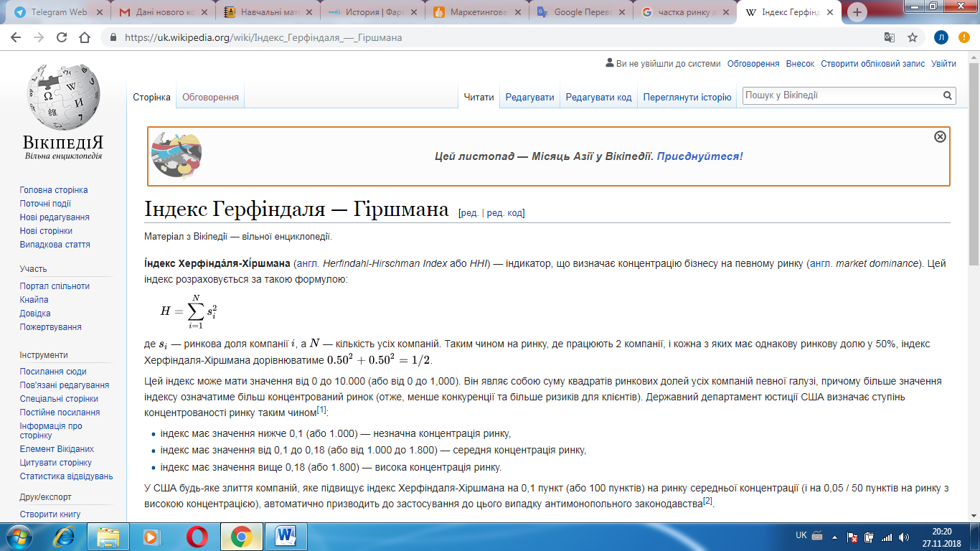The image size is (980, 551).
Task: Bookmark this page with the star icon
Action: coord(913,37)
